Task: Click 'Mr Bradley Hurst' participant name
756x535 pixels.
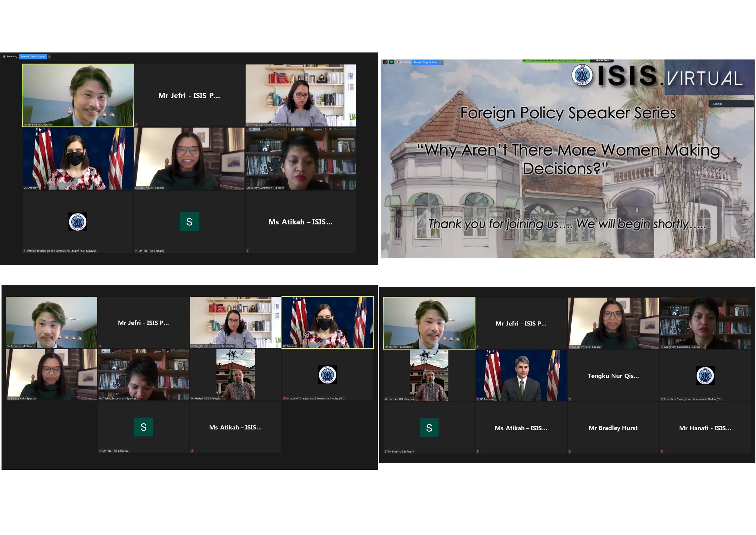Action: pos(613,428)
